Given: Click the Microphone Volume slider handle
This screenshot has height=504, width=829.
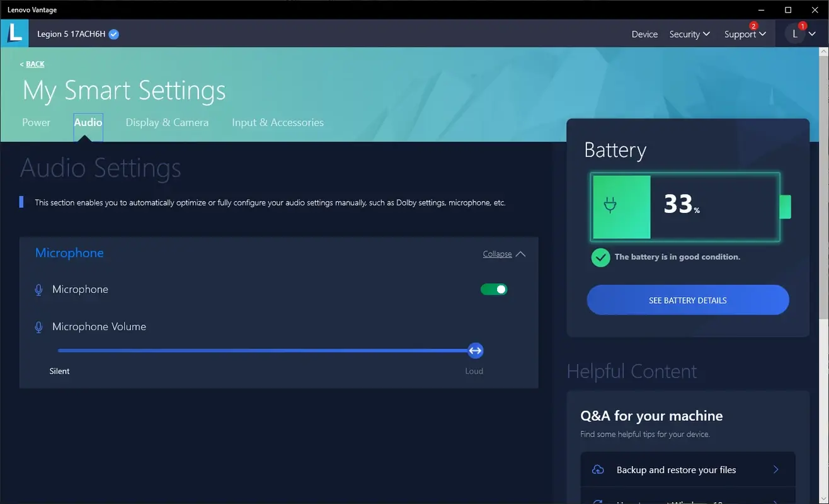Looking at the screenshot, I should tap(475, 350).
